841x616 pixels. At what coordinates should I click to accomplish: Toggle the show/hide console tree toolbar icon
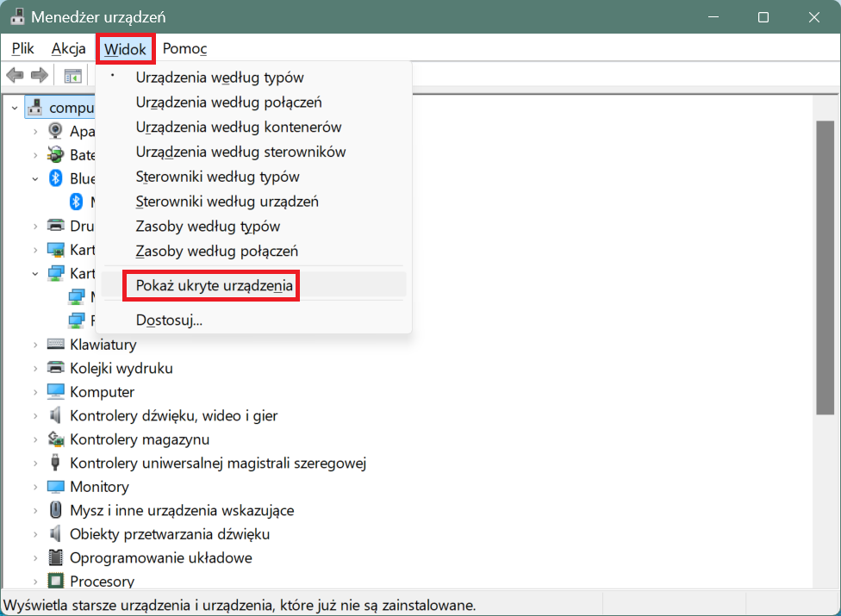tap(72, 76)
